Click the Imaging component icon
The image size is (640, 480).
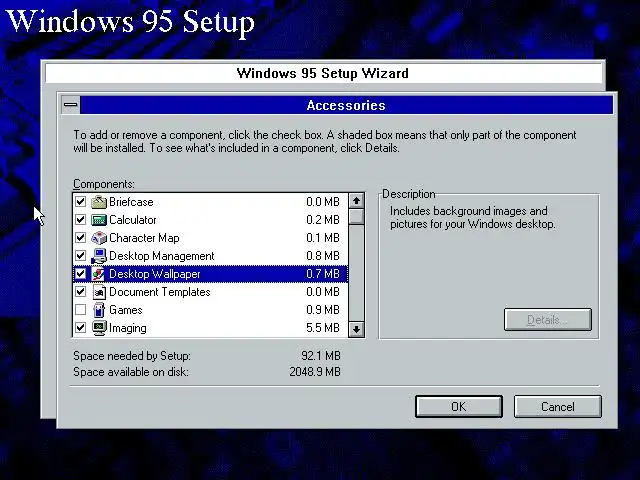pos(99,328)
